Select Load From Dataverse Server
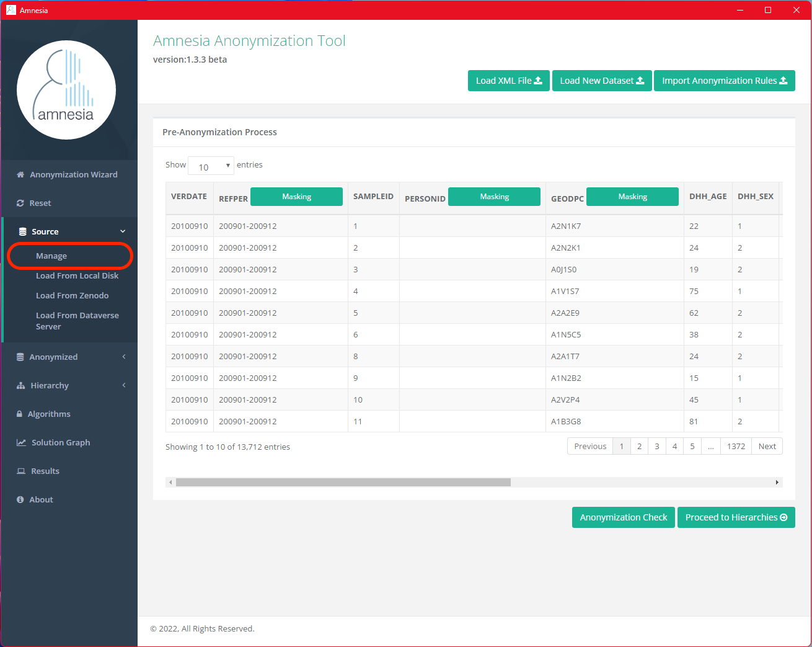Image resolution: width=812 pixels, height=647 pixels. coord(77,321)
